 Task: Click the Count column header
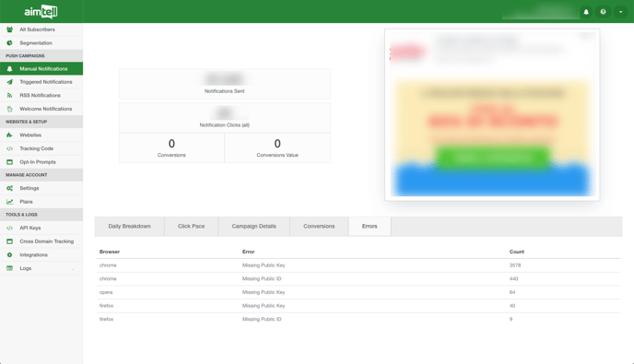(x=517, y=252)
